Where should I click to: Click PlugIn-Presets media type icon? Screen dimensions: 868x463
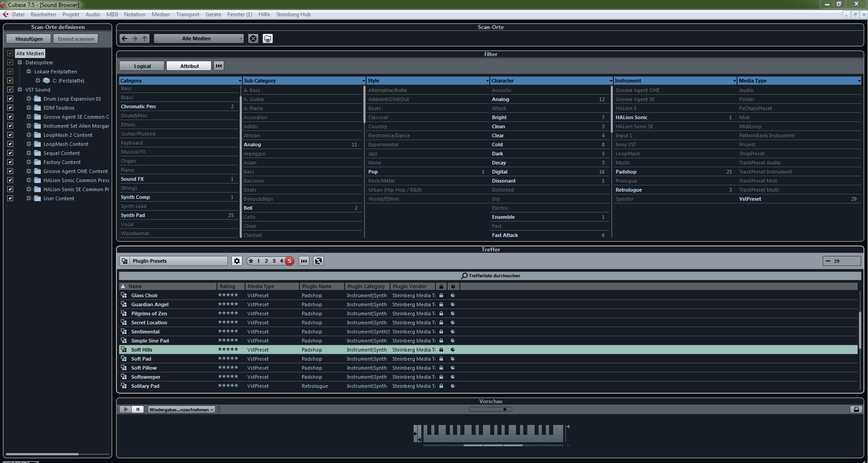pos(125,261)
